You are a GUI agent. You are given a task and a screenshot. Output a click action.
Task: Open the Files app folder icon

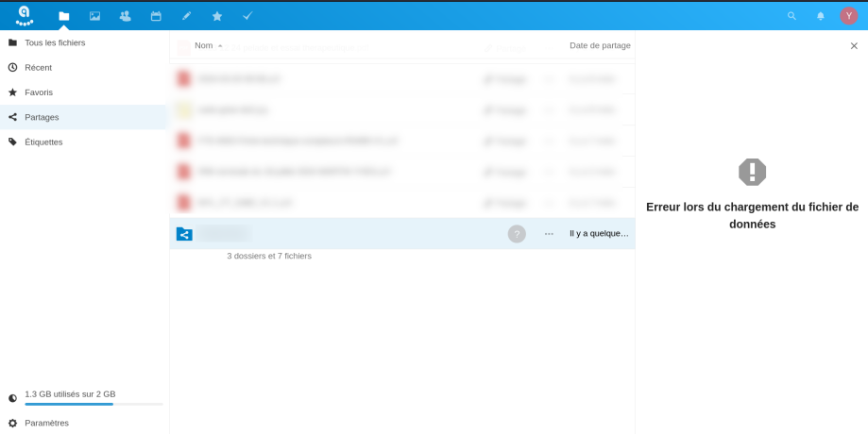[x=63, y=16]
